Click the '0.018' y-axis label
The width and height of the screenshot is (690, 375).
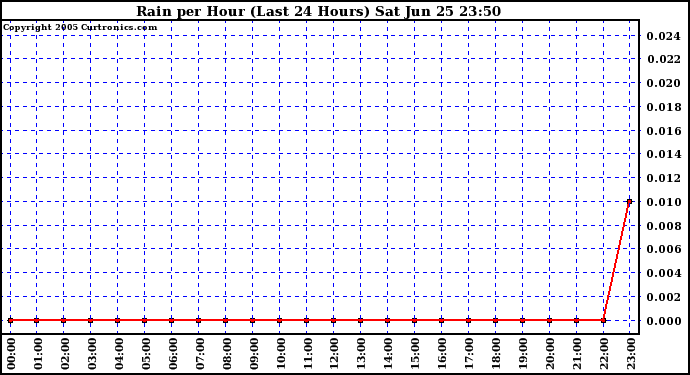click(663, 107)
